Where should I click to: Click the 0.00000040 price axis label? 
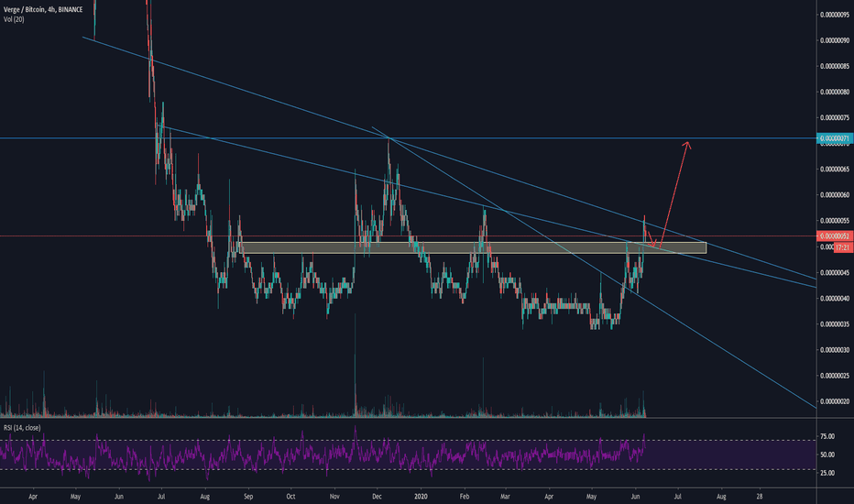[835, 299]
